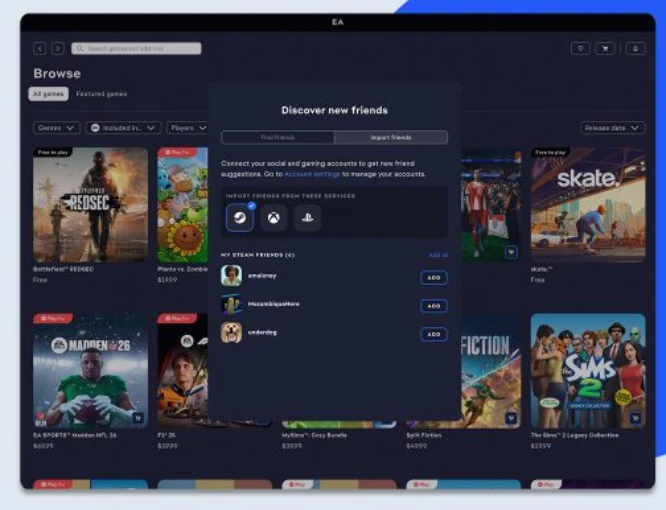Switch to the Featured games tab
The image size is (666, 510).
tap(102, 94)
